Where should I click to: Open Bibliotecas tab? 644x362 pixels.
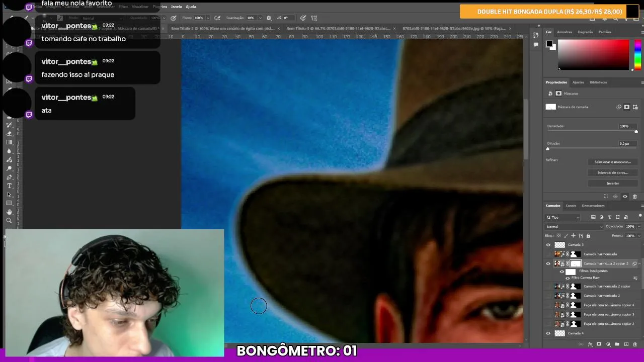point(598,82)
